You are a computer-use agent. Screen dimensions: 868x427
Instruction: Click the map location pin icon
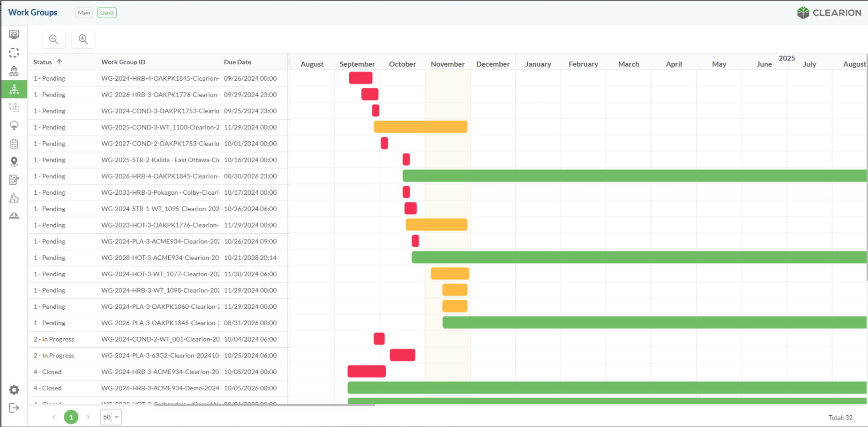coord(14,162)
